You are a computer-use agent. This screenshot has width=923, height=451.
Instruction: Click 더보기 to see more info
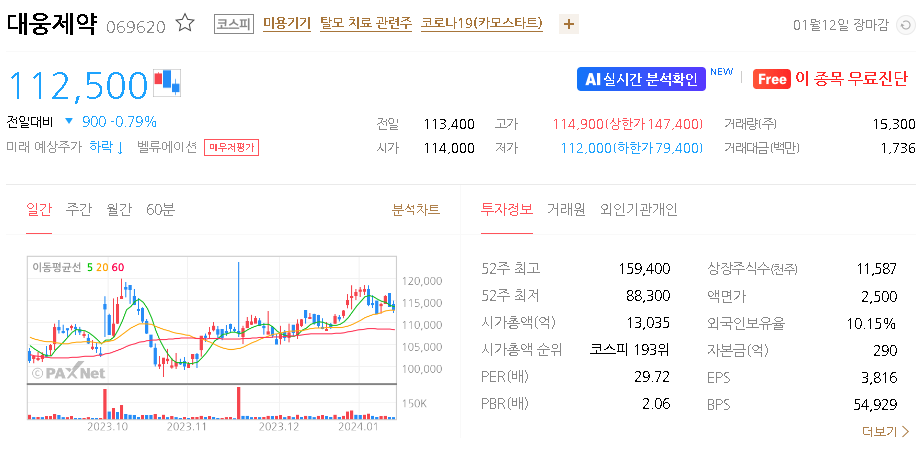click(x=886, y=432)
